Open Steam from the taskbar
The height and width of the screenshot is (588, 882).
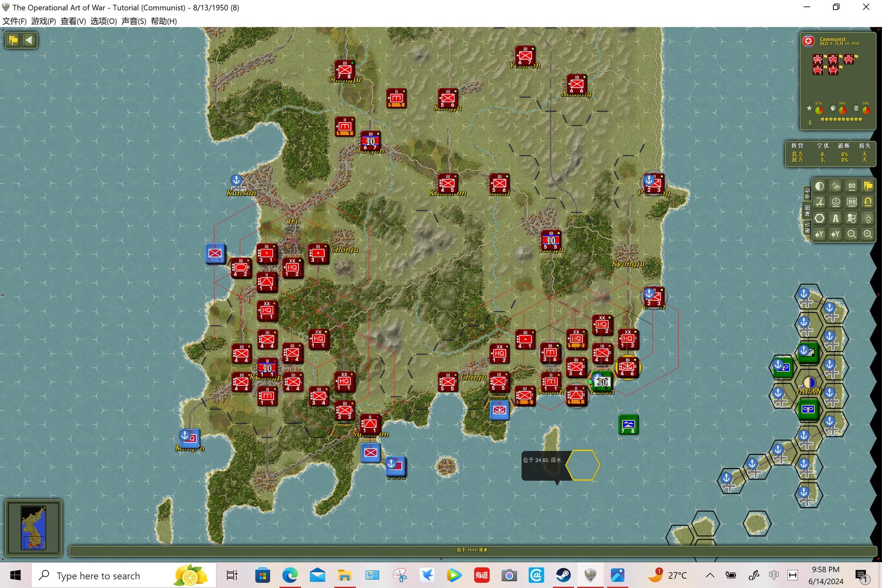[x=563, y=575]
